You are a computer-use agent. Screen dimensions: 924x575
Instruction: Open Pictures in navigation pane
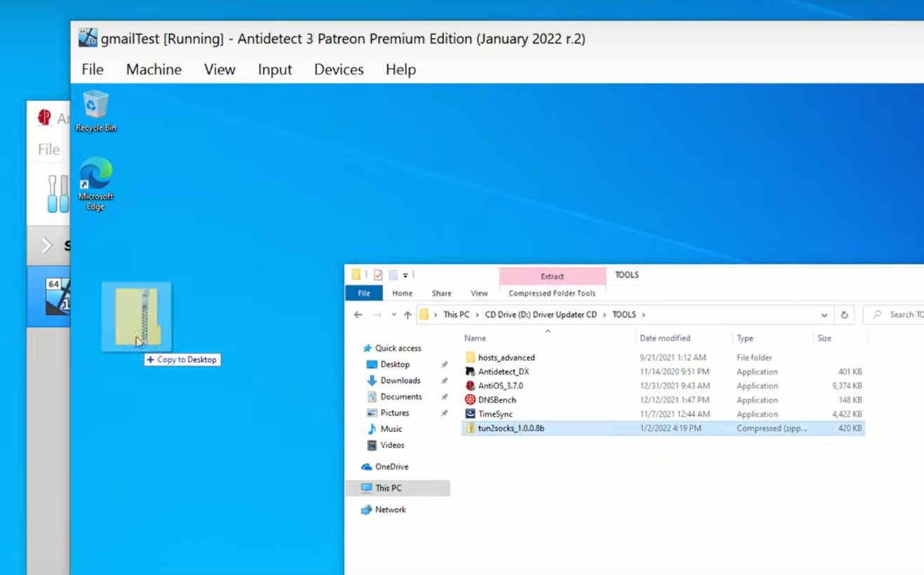[394, 412]
